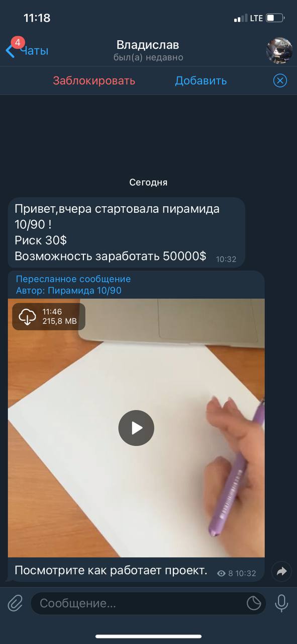The image size is (297, 644).
Task: Play the forwarded video
Action: click(x=136, y=428)
